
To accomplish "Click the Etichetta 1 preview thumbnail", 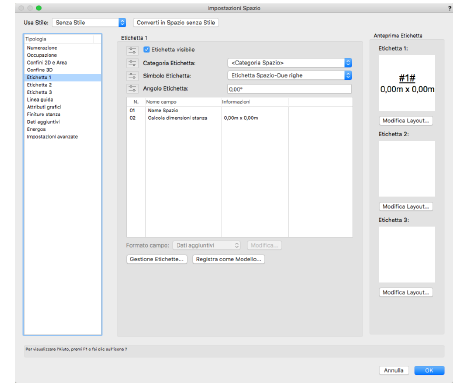I will [407, 83].
